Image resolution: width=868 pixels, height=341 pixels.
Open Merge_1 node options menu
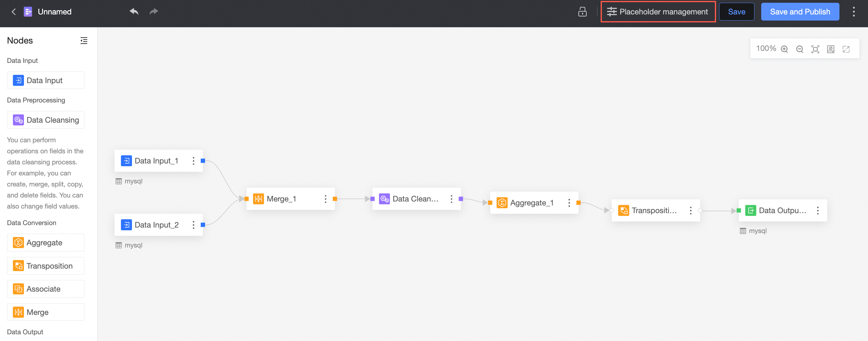click(x=325, y=199)
